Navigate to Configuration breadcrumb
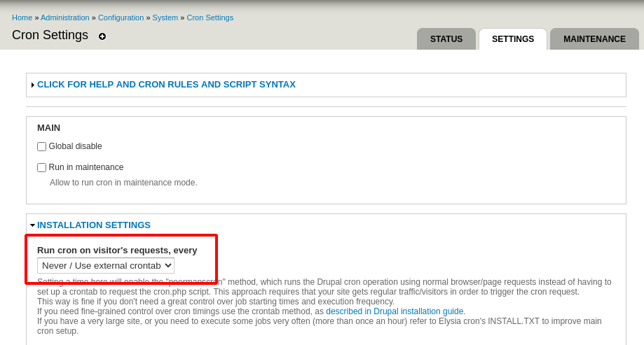Image resolution: width=644 pixels, height=345 pixels. point(121,17)
